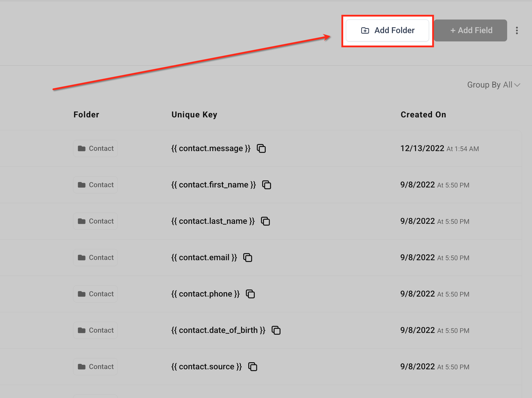532x398 pixels.
Task: Click the Add Field button
Action: click(x=471, y=30)
